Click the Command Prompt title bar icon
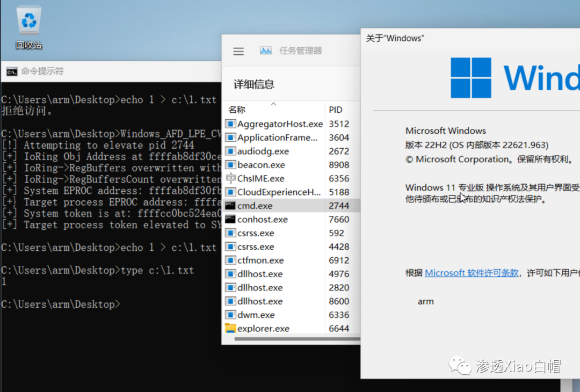Viewport: 580px width, 392px height. (x=12, y=72)
